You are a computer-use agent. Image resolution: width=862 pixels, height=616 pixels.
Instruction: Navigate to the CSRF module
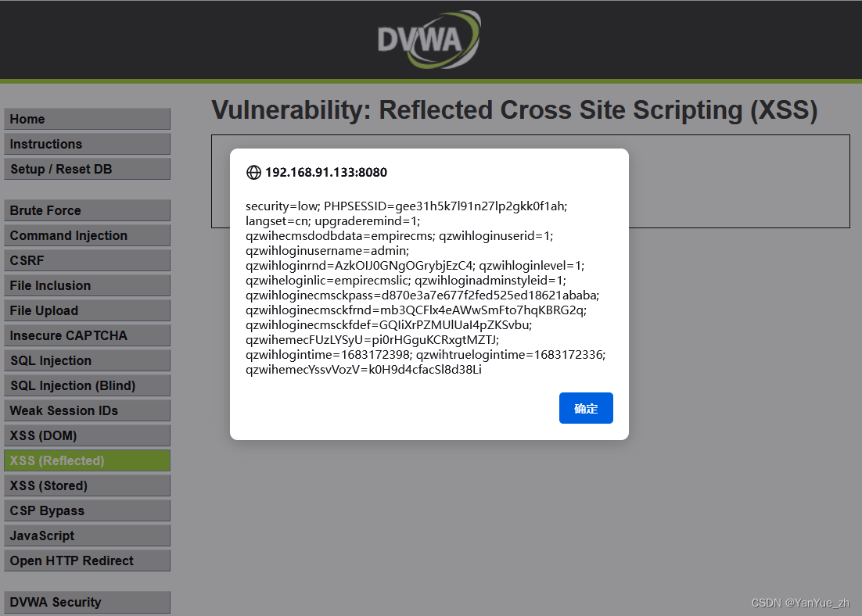click(x=87, y=260)
